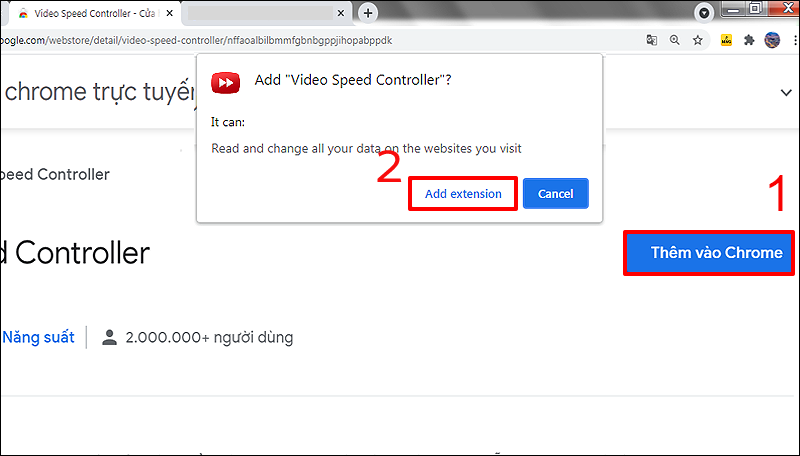Open the Năng suất category link
Screen dimensions: 800x456
[x=38, y=337]
